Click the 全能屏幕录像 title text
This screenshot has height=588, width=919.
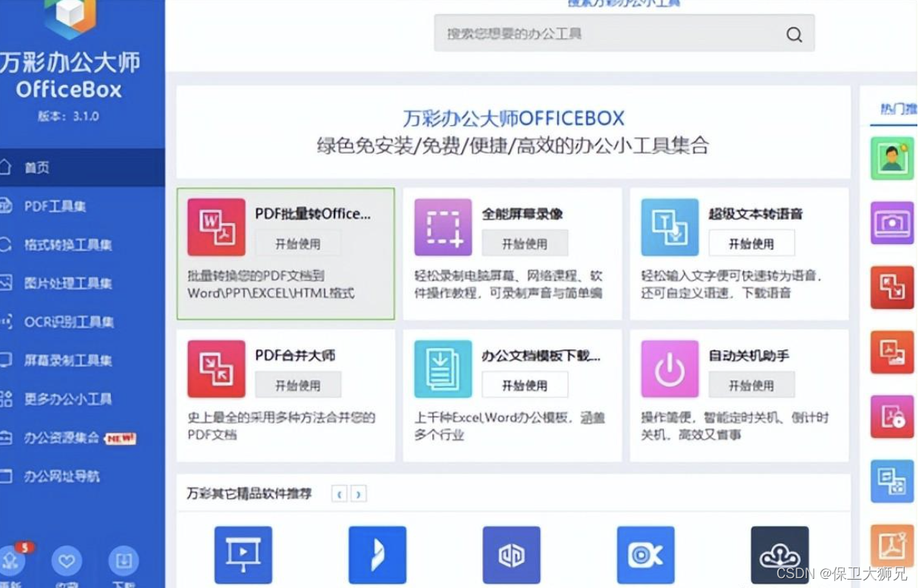(x=522, y=214)
